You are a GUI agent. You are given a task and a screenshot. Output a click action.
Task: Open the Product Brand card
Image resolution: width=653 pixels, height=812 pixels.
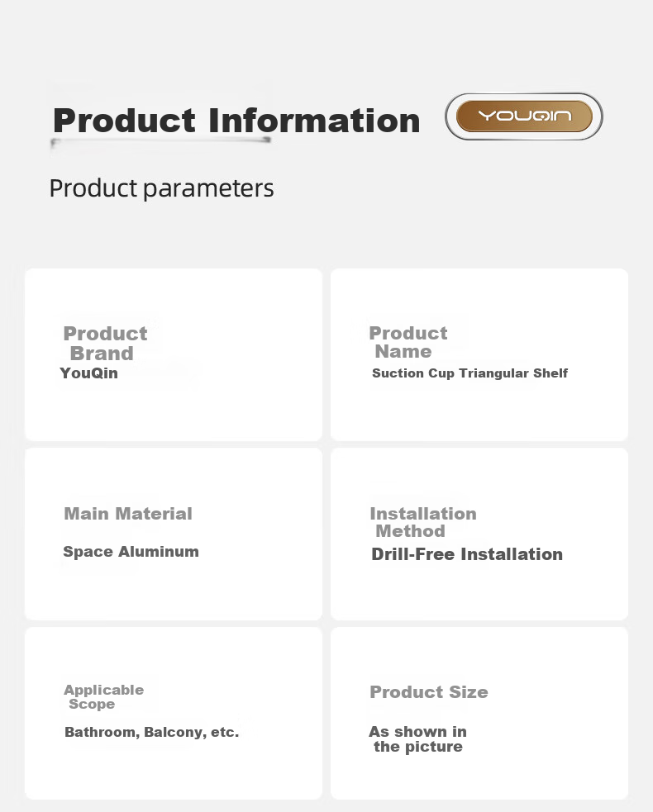[174, 354]
